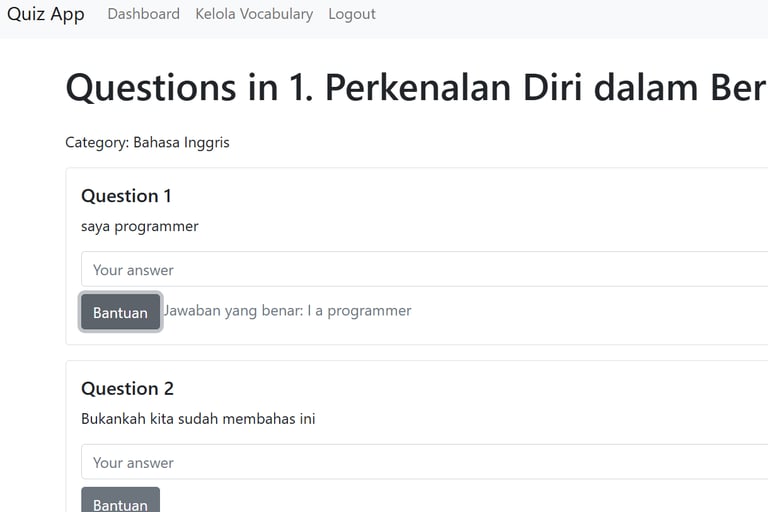Log out using the Logout link
The height and width of the screenshot is (512, 768).
352,14
